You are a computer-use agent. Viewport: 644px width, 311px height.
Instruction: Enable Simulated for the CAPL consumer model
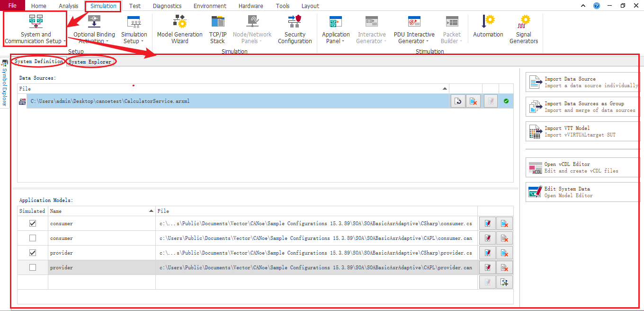(32, 238)
